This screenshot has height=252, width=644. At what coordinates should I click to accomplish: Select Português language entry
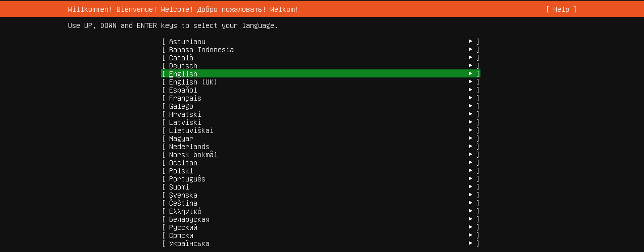(x=187, y=179)
